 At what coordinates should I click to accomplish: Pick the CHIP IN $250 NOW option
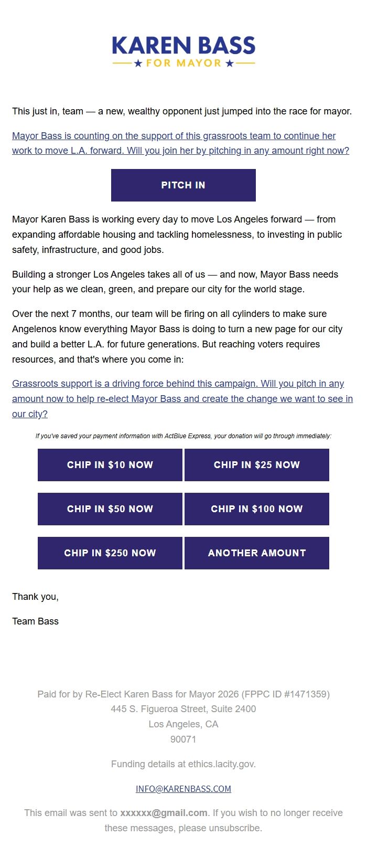[110, 553]
